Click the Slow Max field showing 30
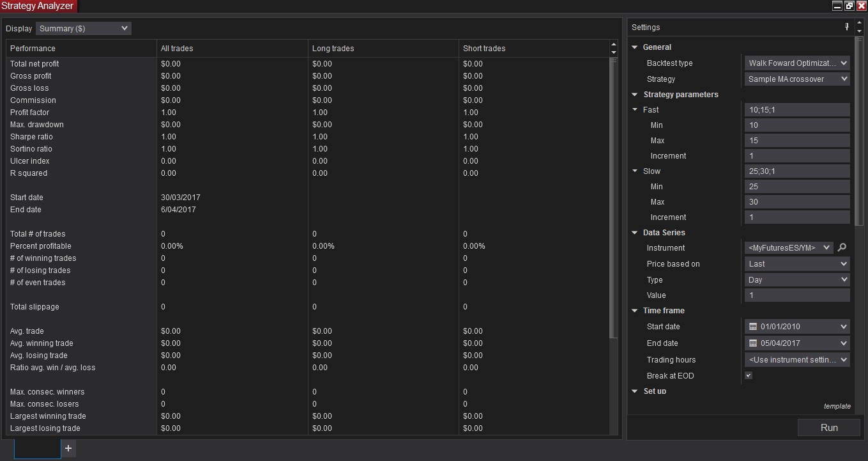Screen dimensions: 868x461 tap(797, 202)
